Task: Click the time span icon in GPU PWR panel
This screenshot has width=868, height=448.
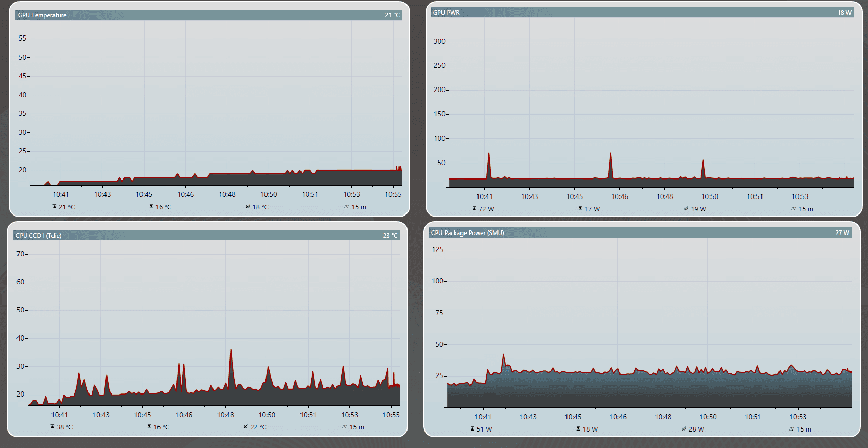Action: click(793, 209)
